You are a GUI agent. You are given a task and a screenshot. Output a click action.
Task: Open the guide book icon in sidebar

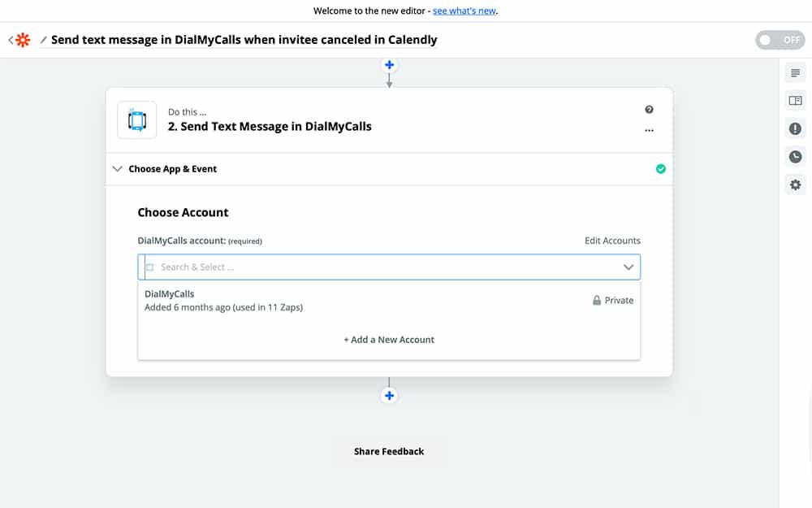coord(795,101)
